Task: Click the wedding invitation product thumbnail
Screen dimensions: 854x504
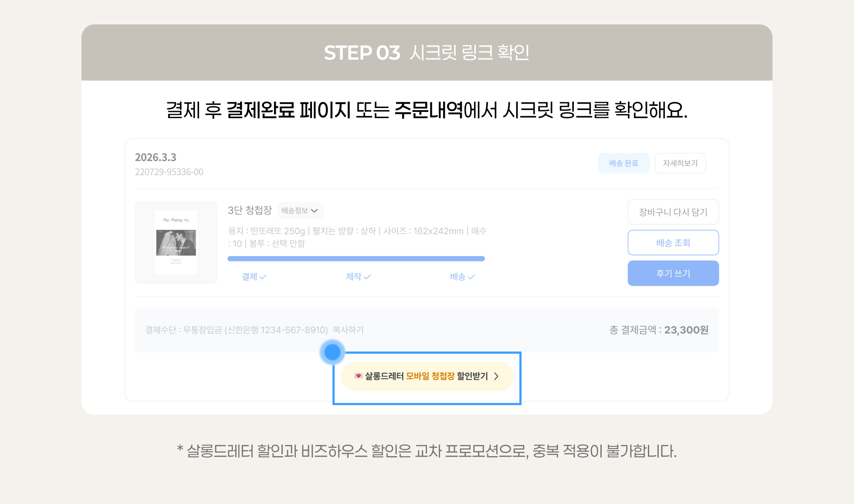Action: [x=176, y=243]
